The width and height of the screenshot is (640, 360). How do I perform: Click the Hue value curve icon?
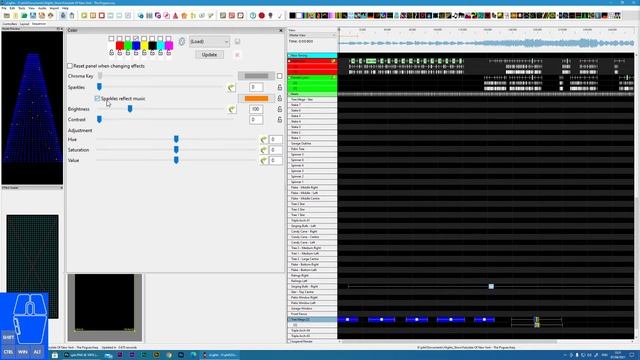click(263, 140)
